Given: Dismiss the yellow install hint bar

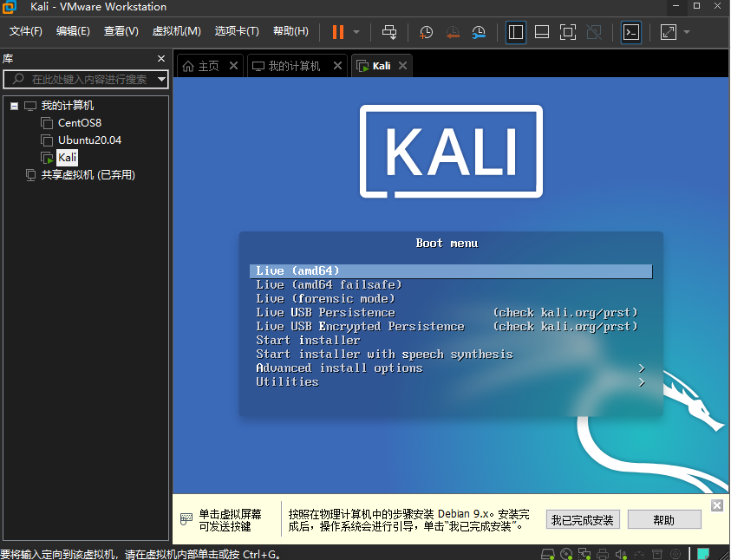Looking at the screenshot, I should (x=717, y=505).
